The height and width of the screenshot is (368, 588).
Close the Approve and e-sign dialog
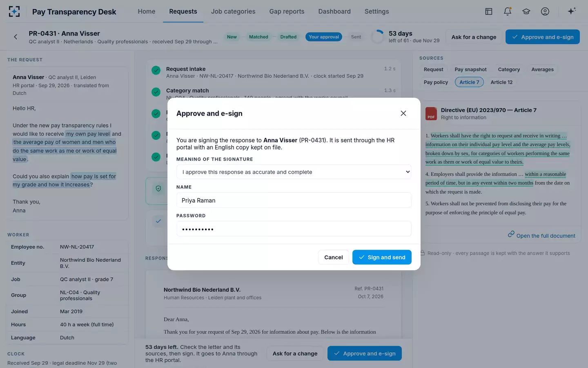[403, 113]
